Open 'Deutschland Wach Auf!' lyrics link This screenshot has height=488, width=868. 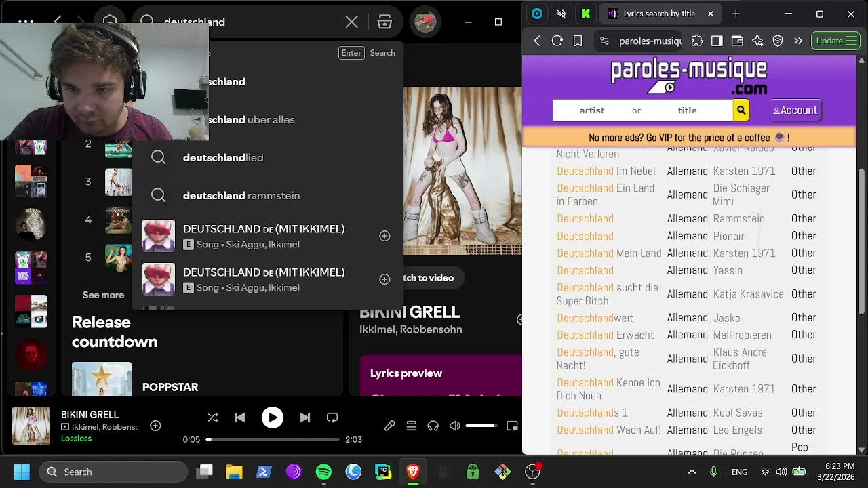tap(609, 430)
